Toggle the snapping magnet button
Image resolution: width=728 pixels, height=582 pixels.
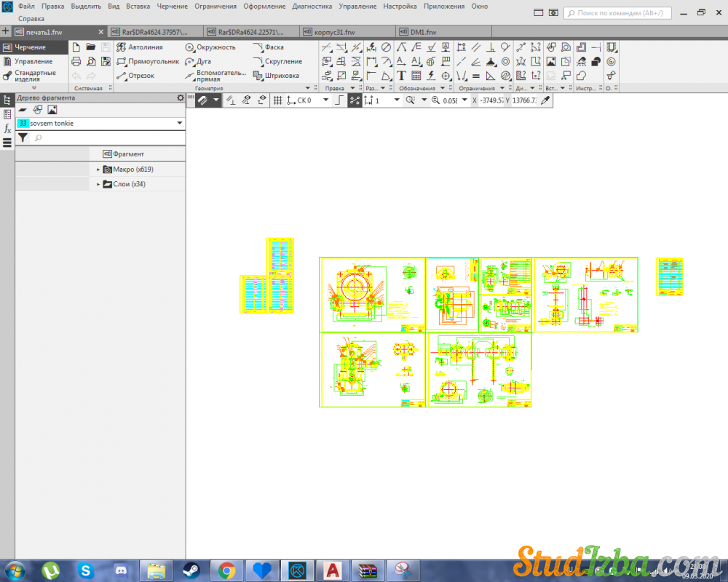click(203, 100)
